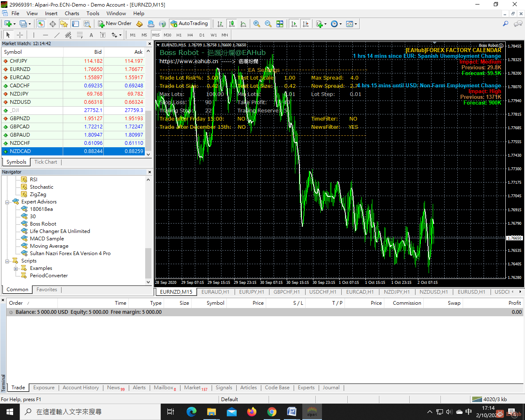Open the MetaEditor yellow book icon
Screen dimensions: 525x420
point(139,24)
